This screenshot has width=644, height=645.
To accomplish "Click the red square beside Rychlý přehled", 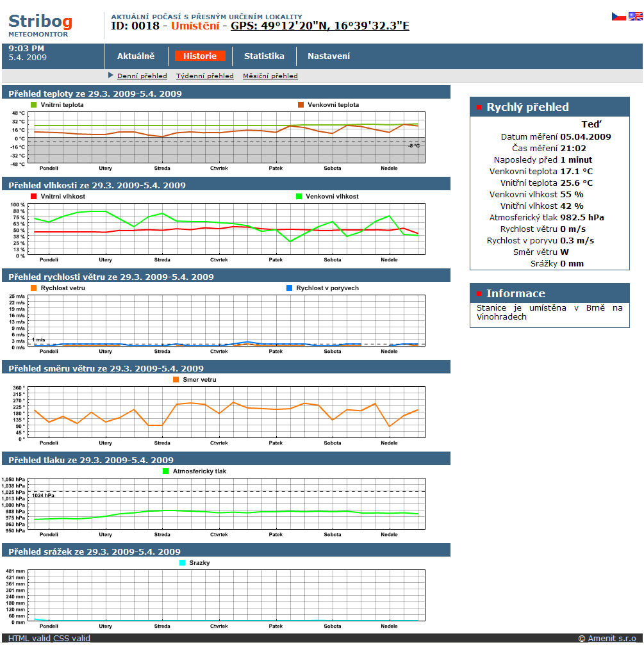I will [x=479, y=108].
